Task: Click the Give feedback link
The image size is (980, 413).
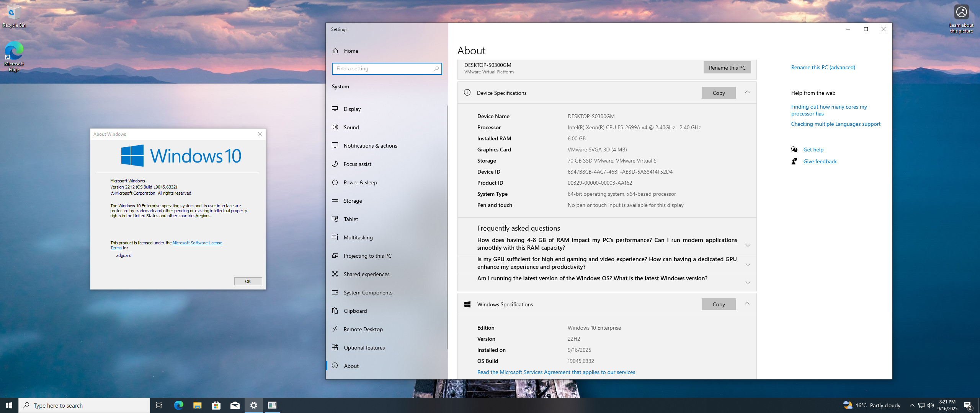Action: 820,161
